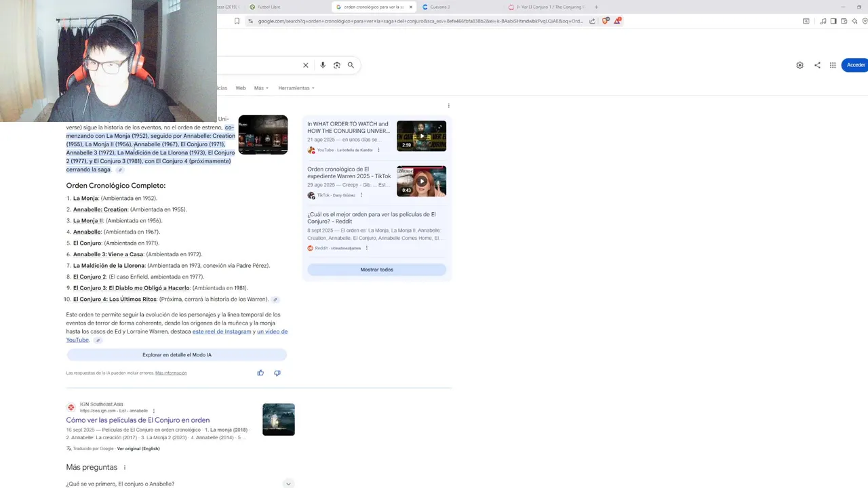Expand the Más filter dropdown
This screenshot has width=868, height=488.
tap(261, 88)
